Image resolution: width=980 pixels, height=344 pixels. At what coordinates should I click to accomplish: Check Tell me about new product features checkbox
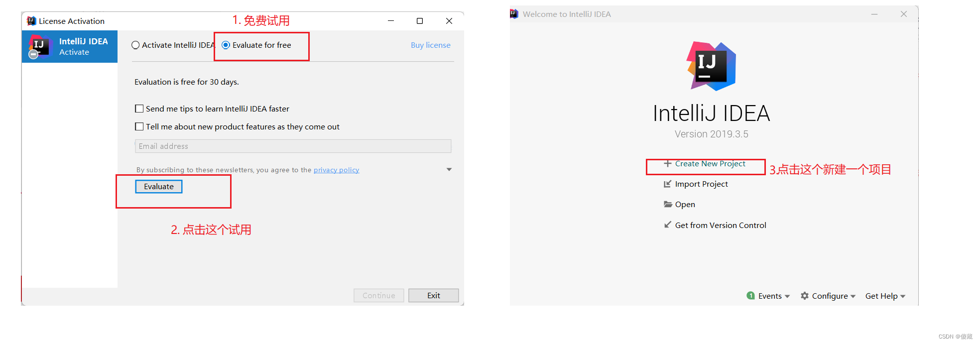139,126
